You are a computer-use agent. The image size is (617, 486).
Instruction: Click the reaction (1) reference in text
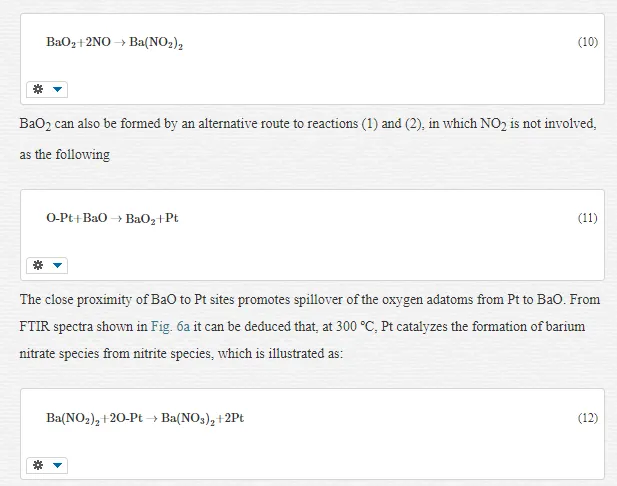tap(369, 124)
